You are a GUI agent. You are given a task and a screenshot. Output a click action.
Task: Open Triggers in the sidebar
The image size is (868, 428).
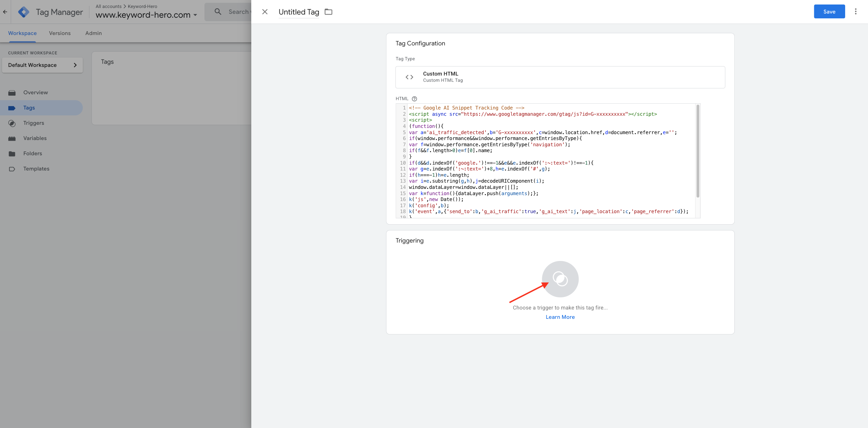click(41, 123)
